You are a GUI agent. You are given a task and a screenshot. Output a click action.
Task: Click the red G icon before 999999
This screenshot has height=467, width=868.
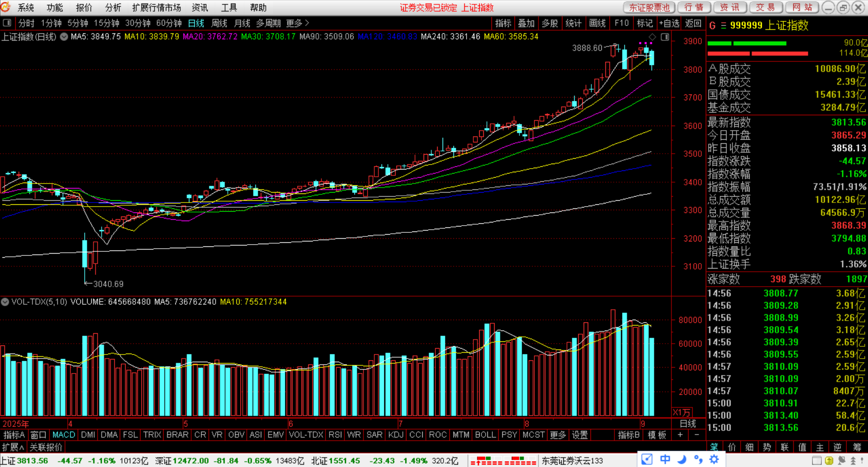[712, 26]
